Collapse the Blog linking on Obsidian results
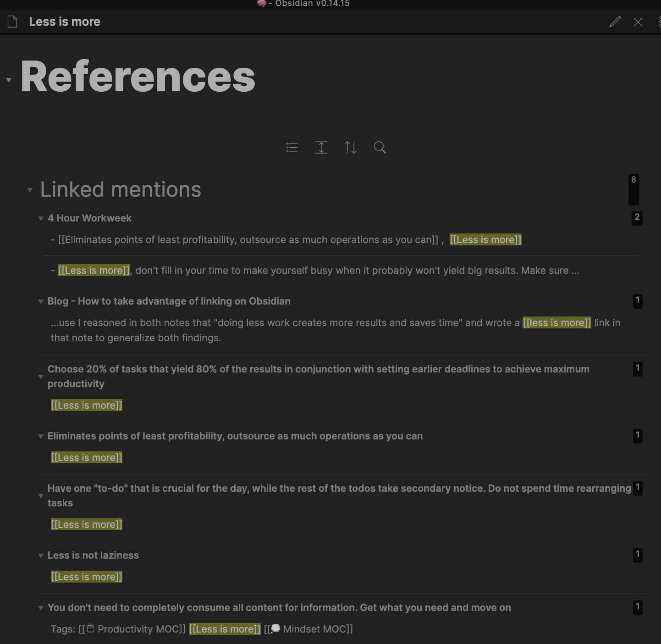Viewport: 661px width, 644px height. (41, 301)
